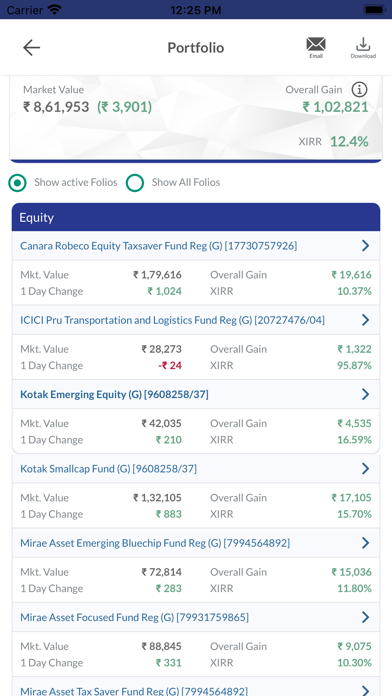Tap Kotak Smallcap market value ₹ 1,32,105

tap(157, 498)
